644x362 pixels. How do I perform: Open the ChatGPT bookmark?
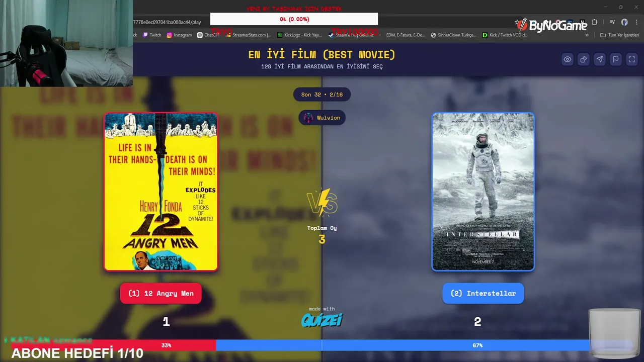coord(208,35)
